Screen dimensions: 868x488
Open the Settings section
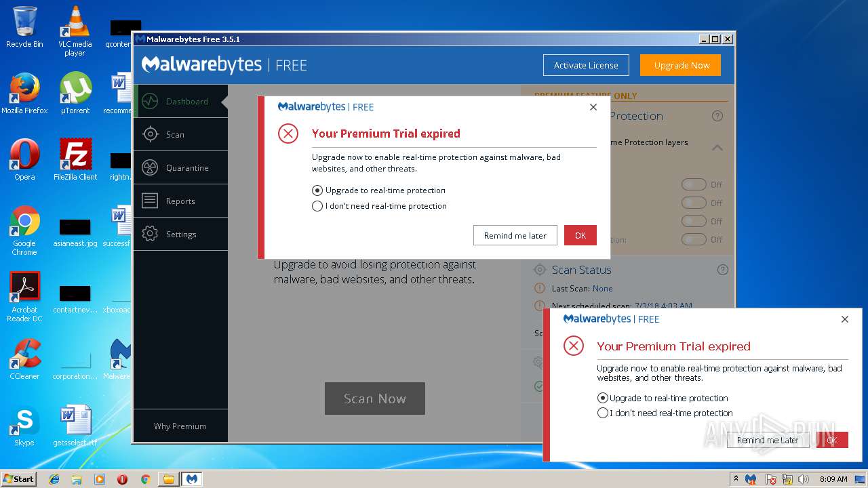[180, 235]
